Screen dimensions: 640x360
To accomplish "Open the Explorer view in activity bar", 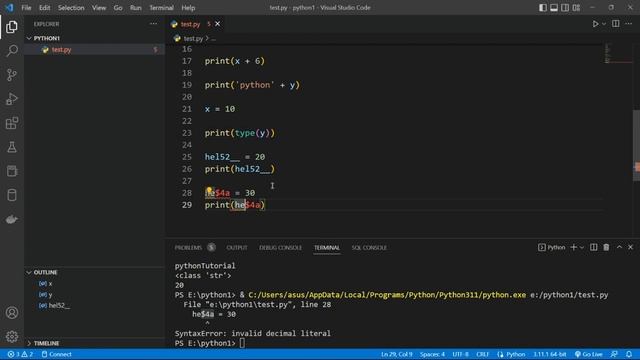I will 12,27.
